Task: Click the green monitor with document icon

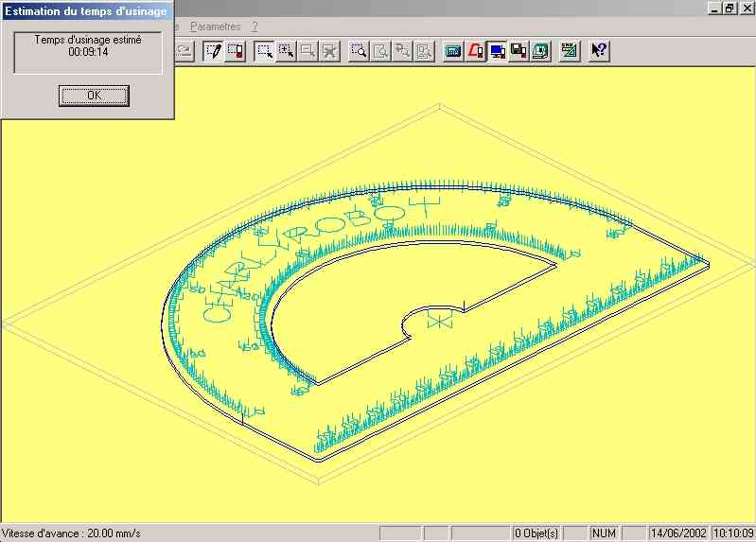Action: click(x=541, y=51)
